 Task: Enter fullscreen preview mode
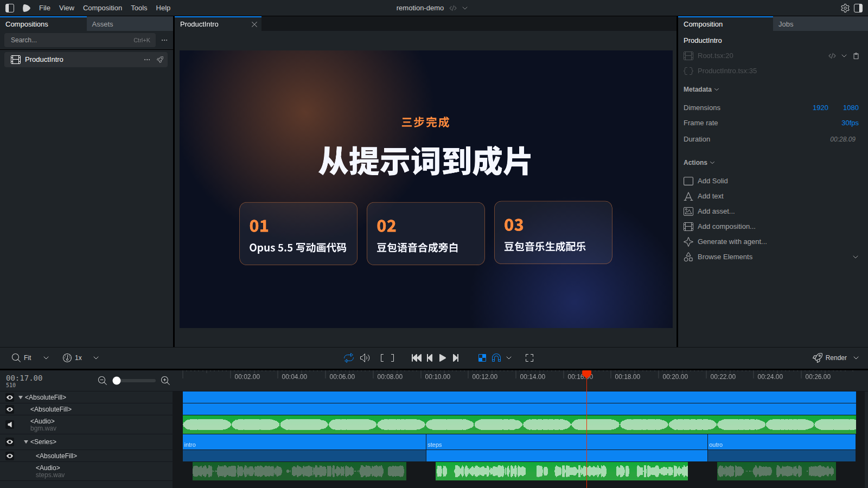(x=529, y=358)
